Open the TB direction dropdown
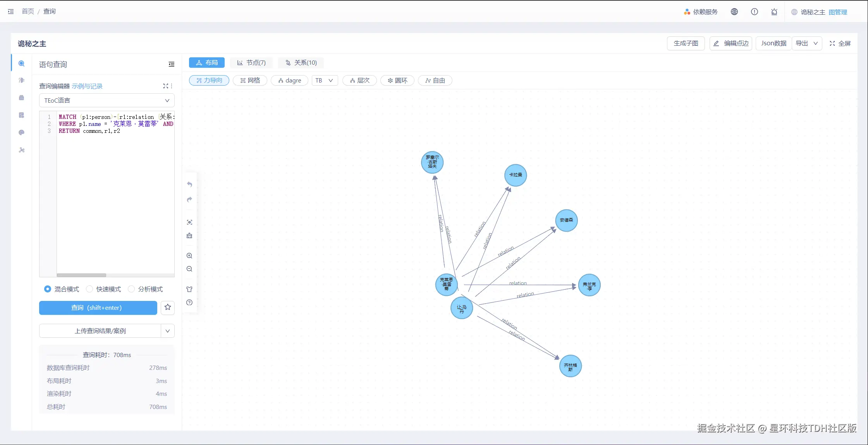Image resolution: width=868 pixels, height=445 pixels. (324, 81)
